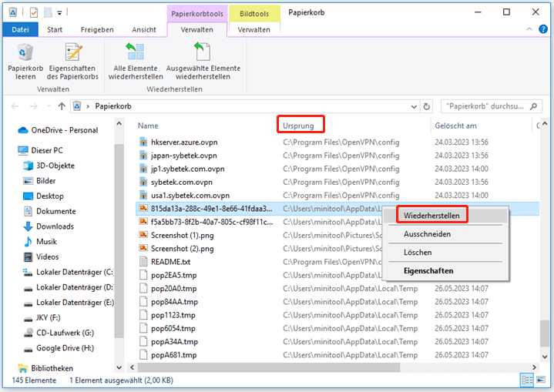554x392 pixels.
Task: Open Eigenschaften des Papierkorbs
Action: click(73, 62)
